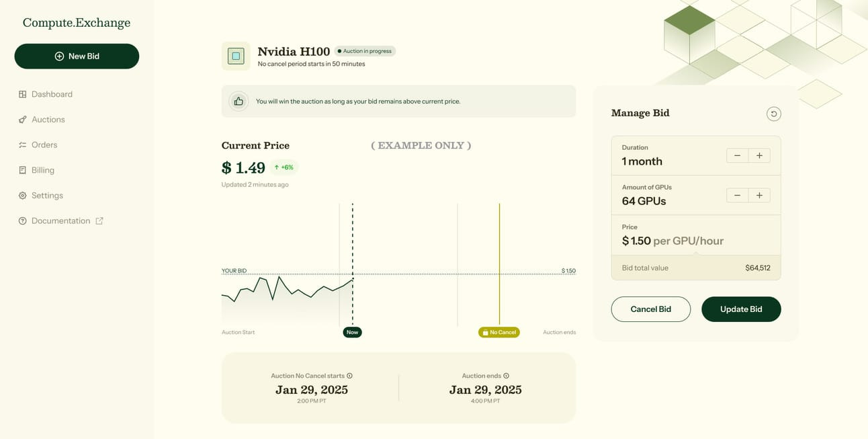Click info icon beside Auction No Cancel starts

[349, 376]
